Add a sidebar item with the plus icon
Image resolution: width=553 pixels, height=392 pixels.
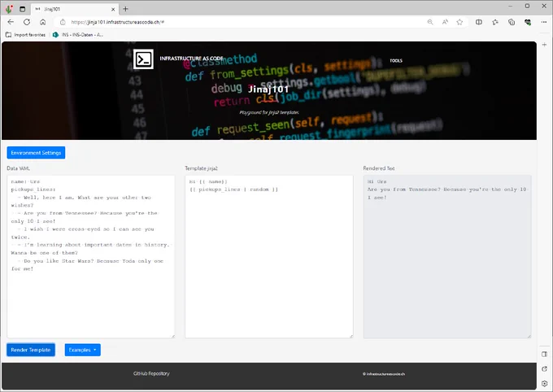click(x=545, y=45)
